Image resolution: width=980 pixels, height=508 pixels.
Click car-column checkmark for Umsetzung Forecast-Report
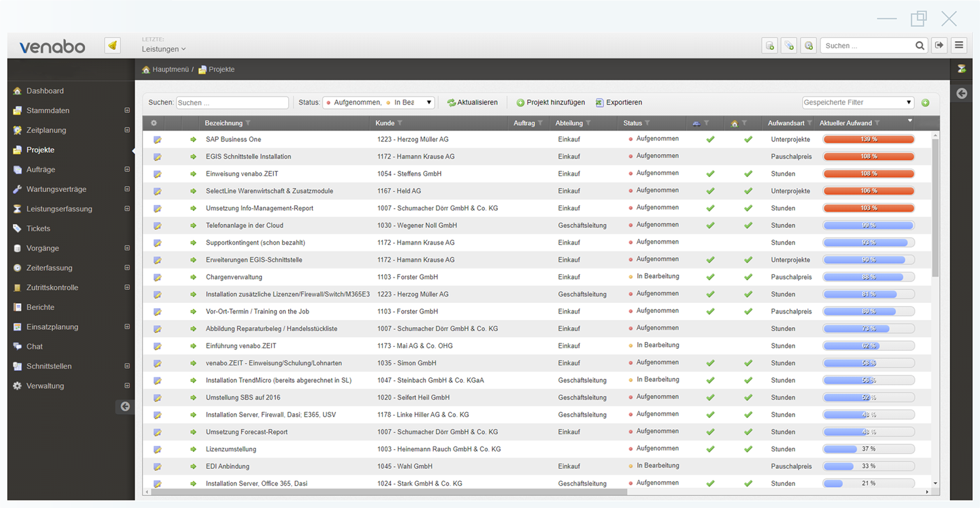[x=710, y=432]
